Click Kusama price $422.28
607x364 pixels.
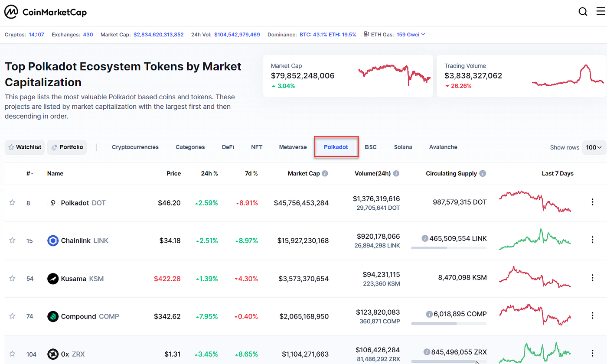tap(167, 279)
